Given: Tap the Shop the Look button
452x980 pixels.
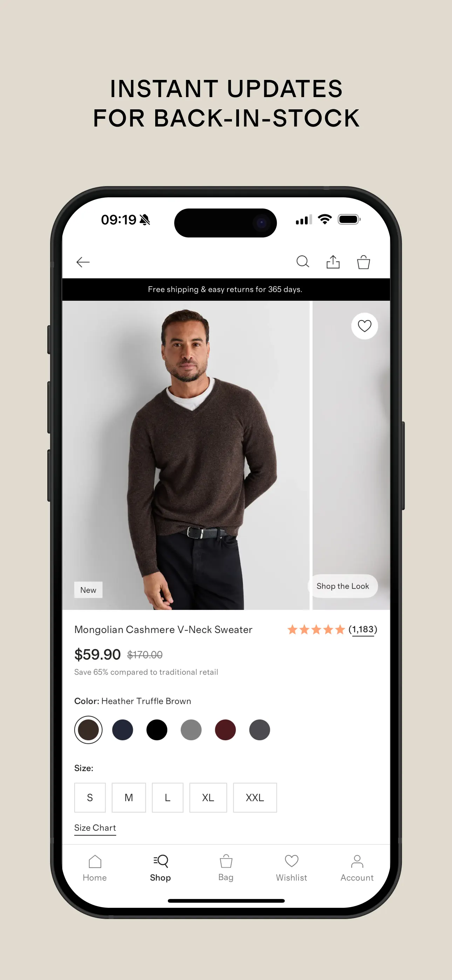Looking at the screenshot, I should click(x=343, y=586).
